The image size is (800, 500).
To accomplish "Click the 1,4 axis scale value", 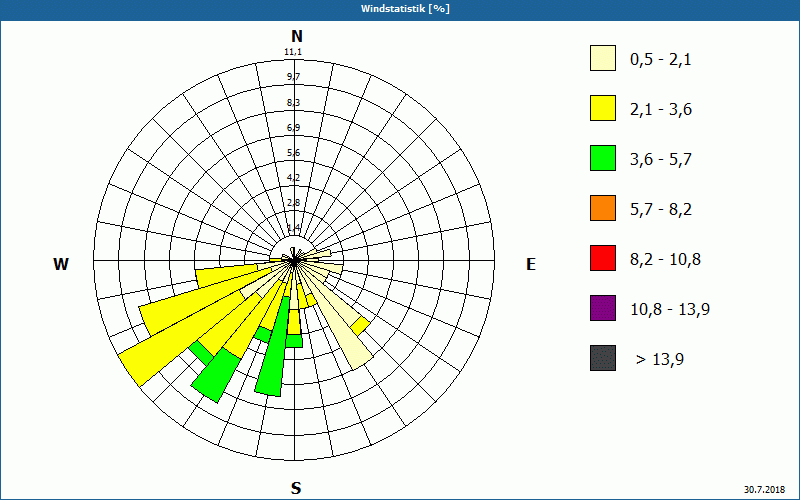I will 293,228.
